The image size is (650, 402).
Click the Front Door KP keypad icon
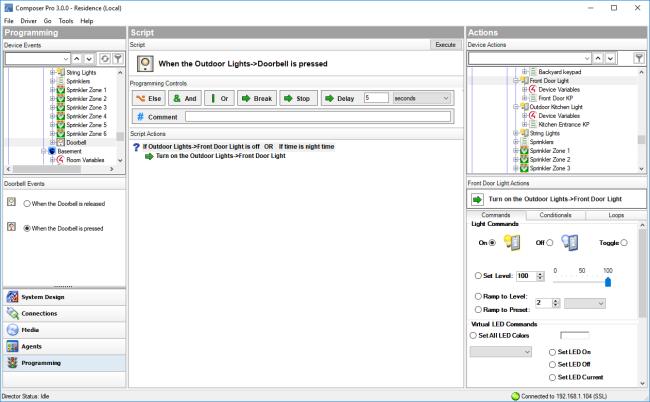point(533,98)
